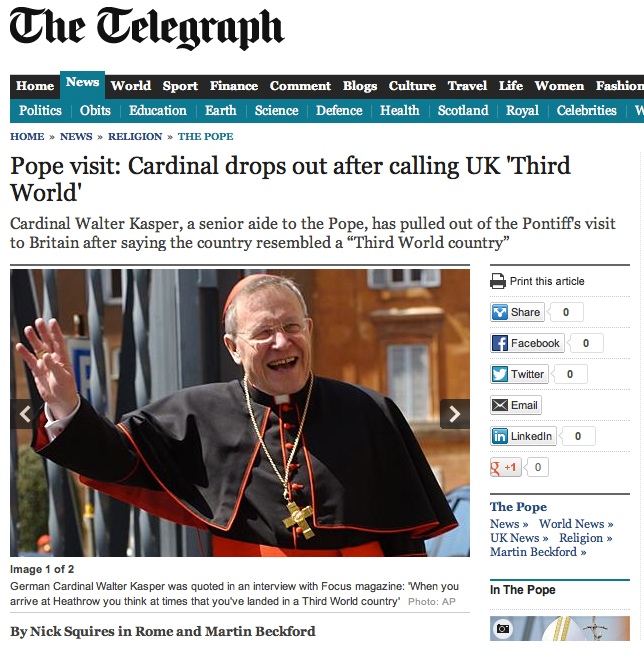Click the Email envelope icon
Image resolution: width=644 pixels, height=658 pixels.
click(500, 405)
